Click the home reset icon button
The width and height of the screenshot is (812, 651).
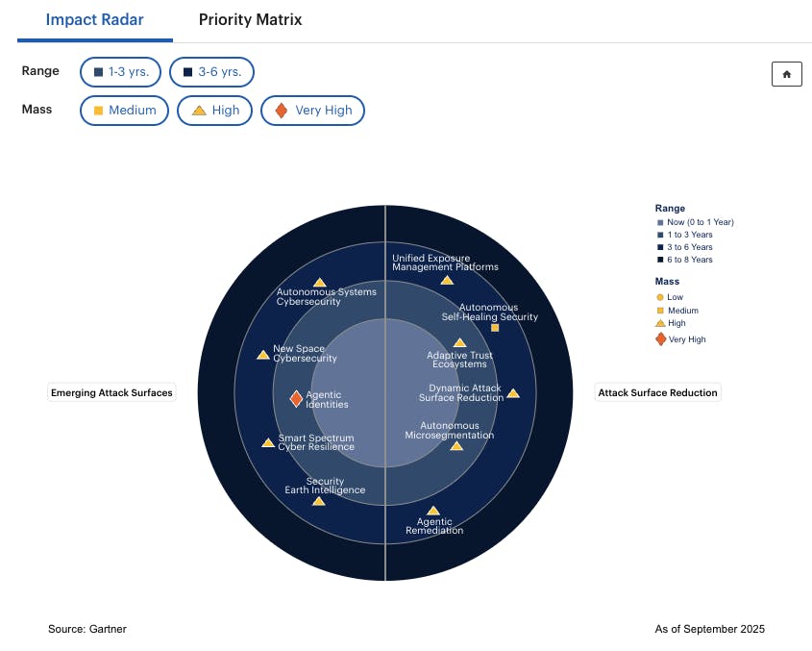point(786,74)
